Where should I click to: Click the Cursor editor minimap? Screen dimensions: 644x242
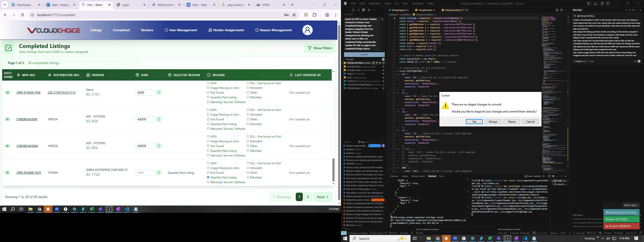click(x=554, y=95)
